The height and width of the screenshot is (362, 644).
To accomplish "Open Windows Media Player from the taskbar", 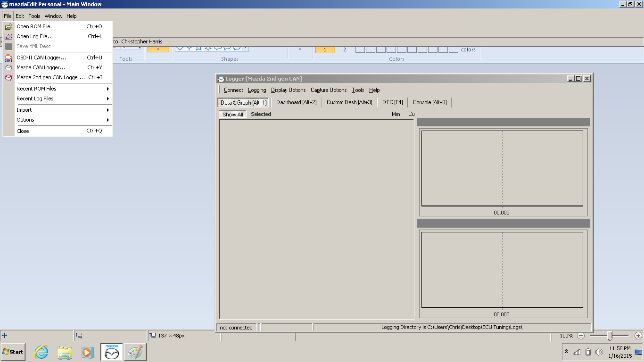I will point(87,352).
